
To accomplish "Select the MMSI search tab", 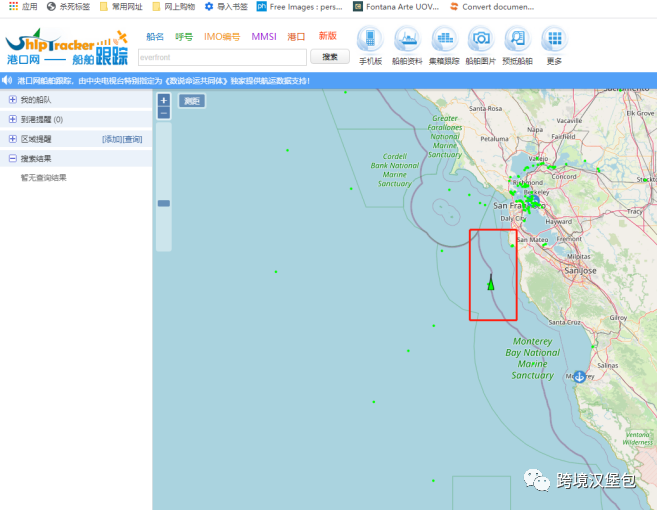I will [264, 37].
